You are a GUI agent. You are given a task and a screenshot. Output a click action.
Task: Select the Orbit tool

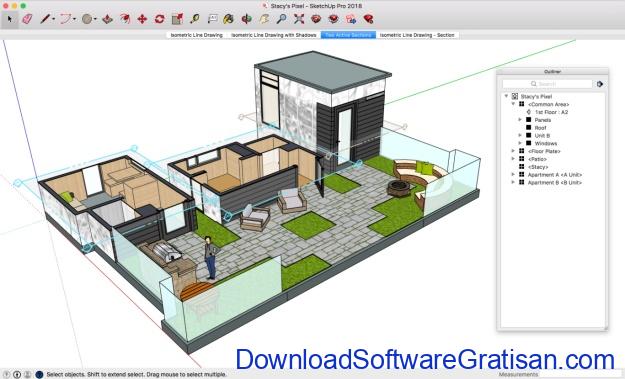[x=247, y=19]
